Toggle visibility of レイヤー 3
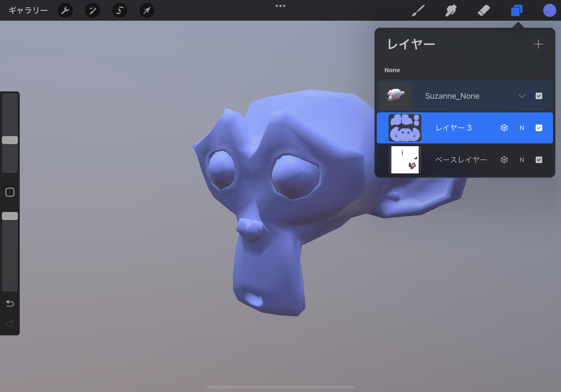 point(539,128)
